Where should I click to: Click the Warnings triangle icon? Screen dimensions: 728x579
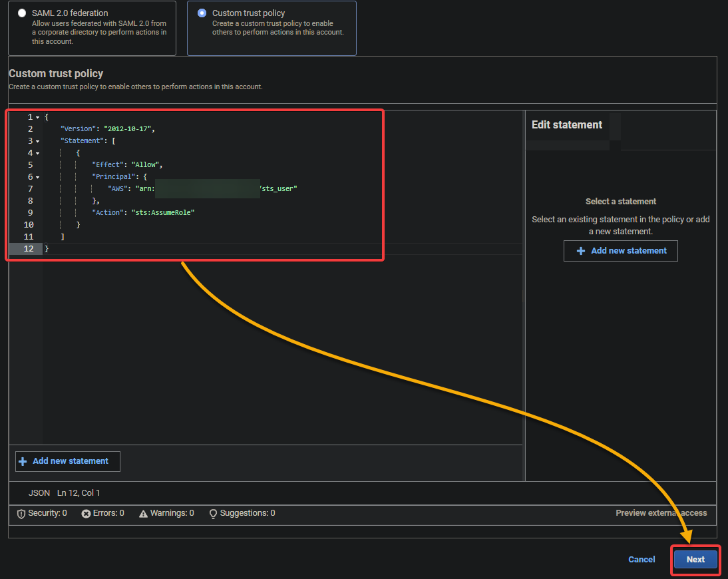[143, 514]
